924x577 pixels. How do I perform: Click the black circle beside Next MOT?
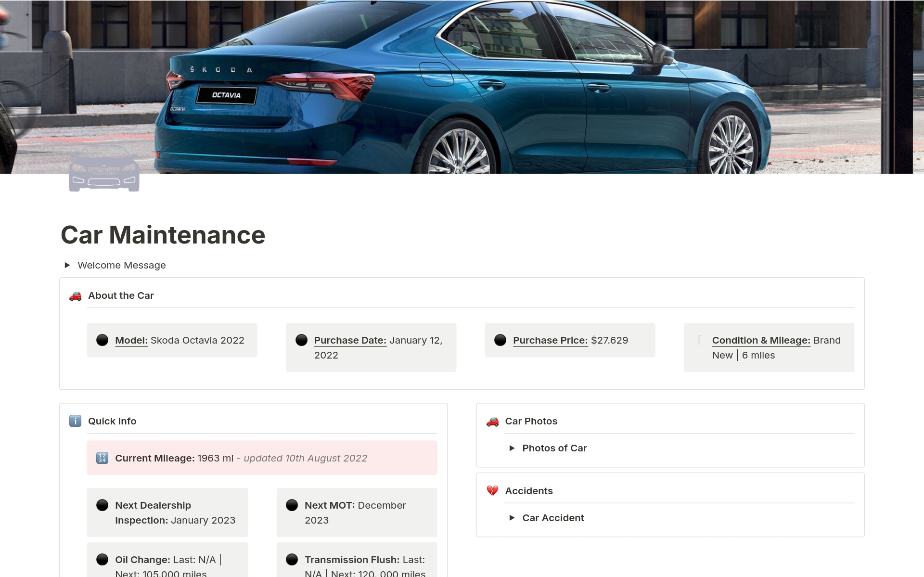coord(292,505)
